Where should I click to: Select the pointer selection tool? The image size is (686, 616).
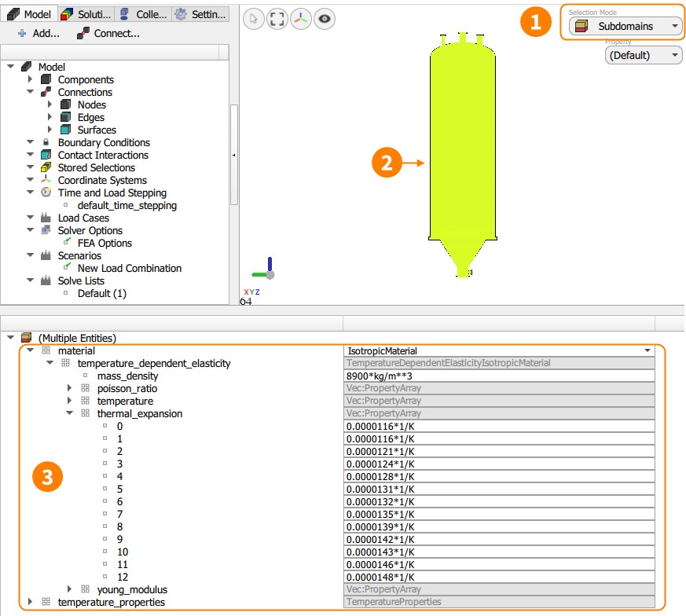click(x=254, y=19)
